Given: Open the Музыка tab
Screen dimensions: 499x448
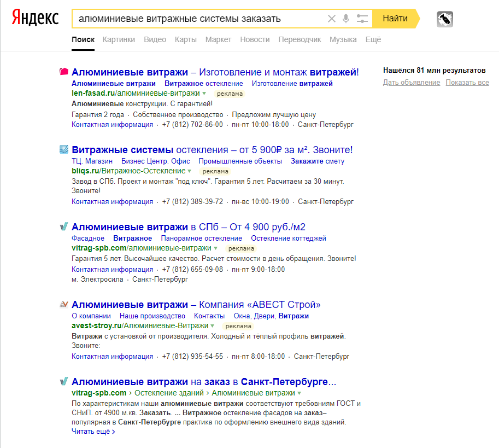Looking at the screenshot, I should coord(343,39).
